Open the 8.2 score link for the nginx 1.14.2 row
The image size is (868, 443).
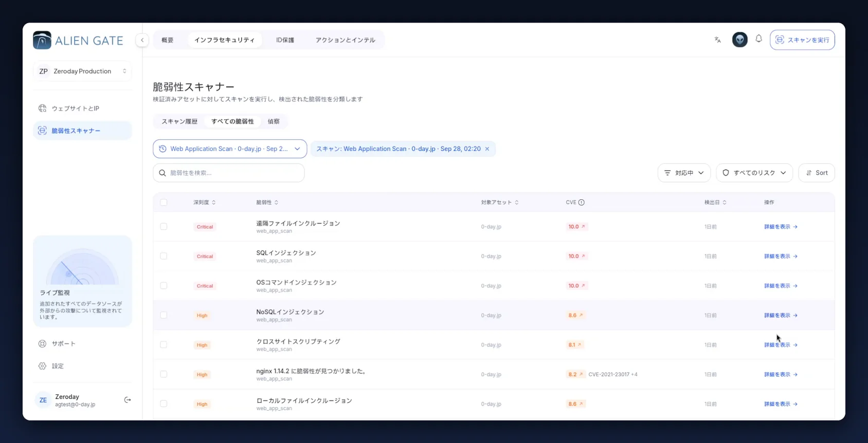pyautogui.click(x=575, y=374)
